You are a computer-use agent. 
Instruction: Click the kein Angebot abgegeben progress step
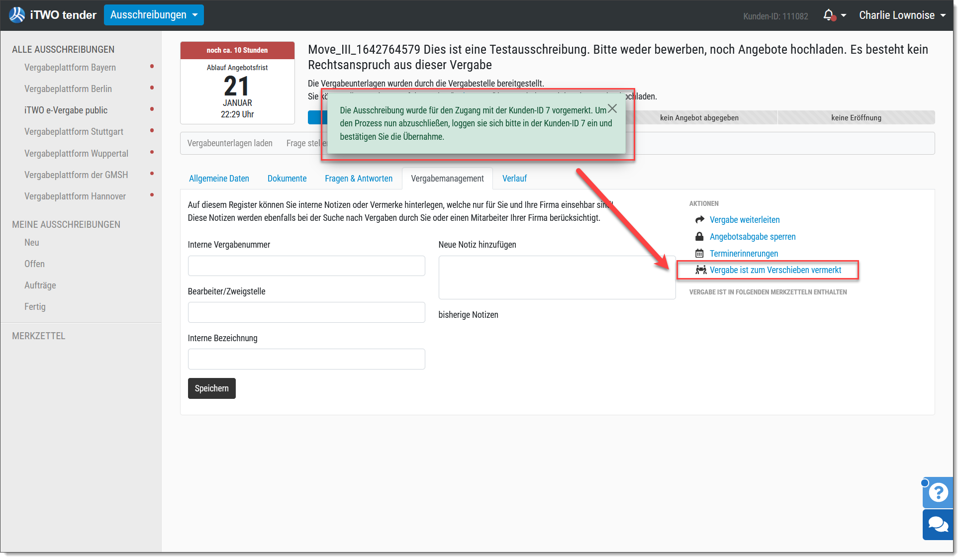[x=699, y=117]
